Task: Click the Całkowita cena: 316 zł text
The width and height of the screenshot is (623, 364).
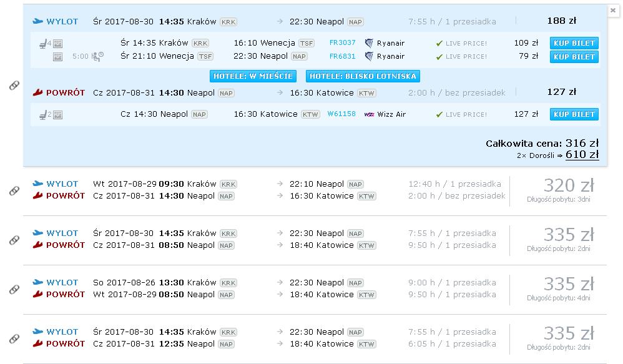Action: pos(542,143)
